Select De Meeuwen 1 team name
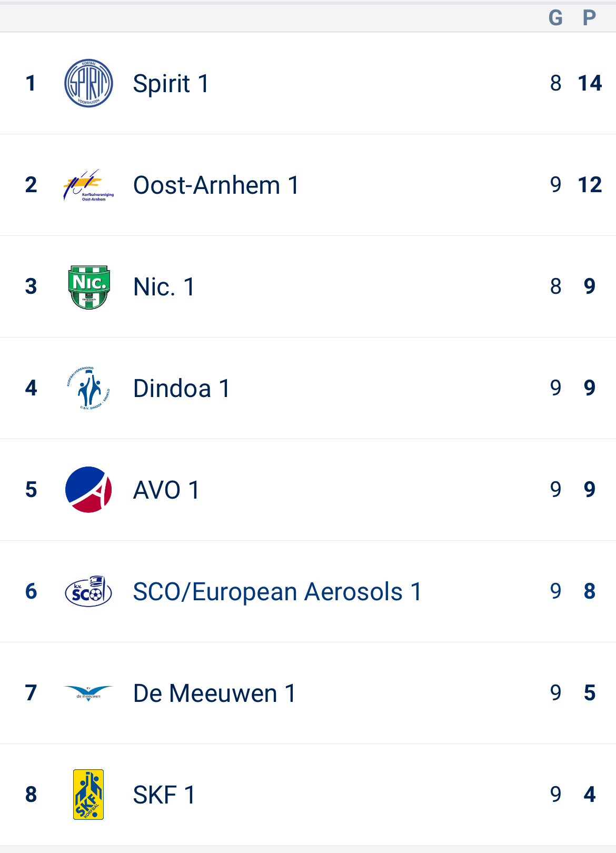The width and height of the screenshot is (616, 853). click(214, 693)
